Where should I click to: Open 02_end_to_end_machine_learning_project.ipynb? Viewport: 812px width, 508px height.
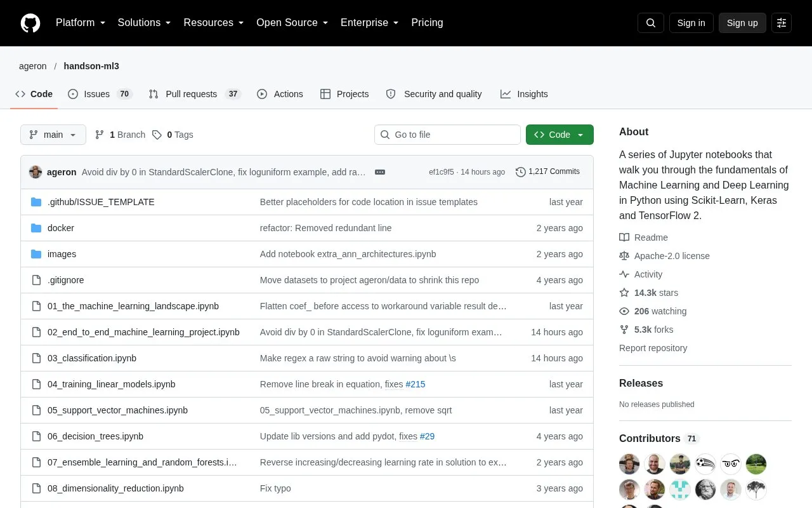coord(143,332)
